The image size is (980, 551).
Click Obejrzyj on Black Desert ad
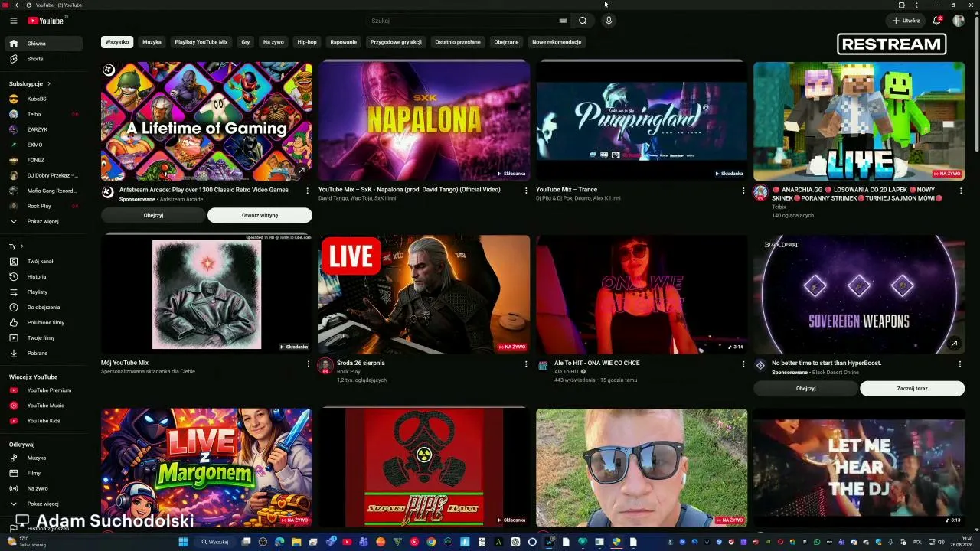pyautogui.click(x=805, y=388)
